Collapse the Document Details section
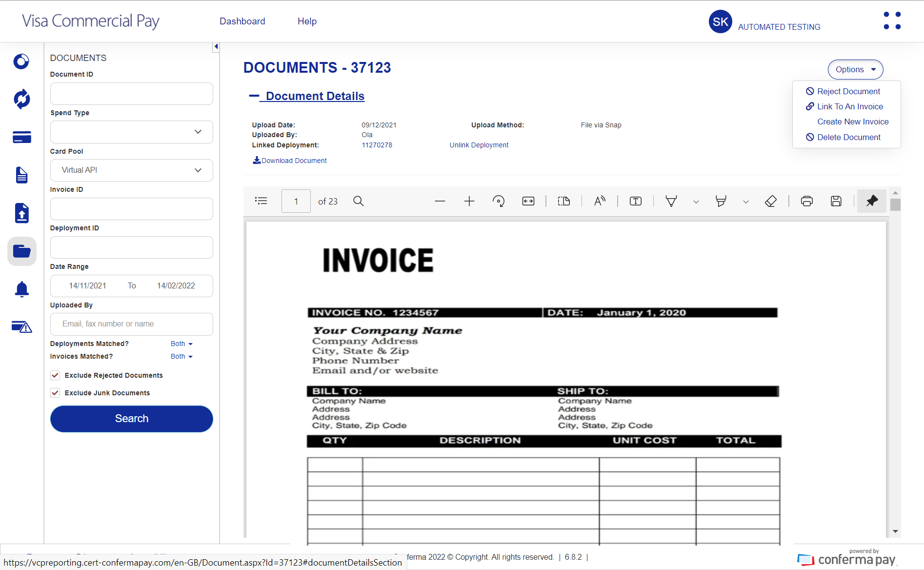The height and width of the screenshot is (570, 924). (x=307, y=96)
